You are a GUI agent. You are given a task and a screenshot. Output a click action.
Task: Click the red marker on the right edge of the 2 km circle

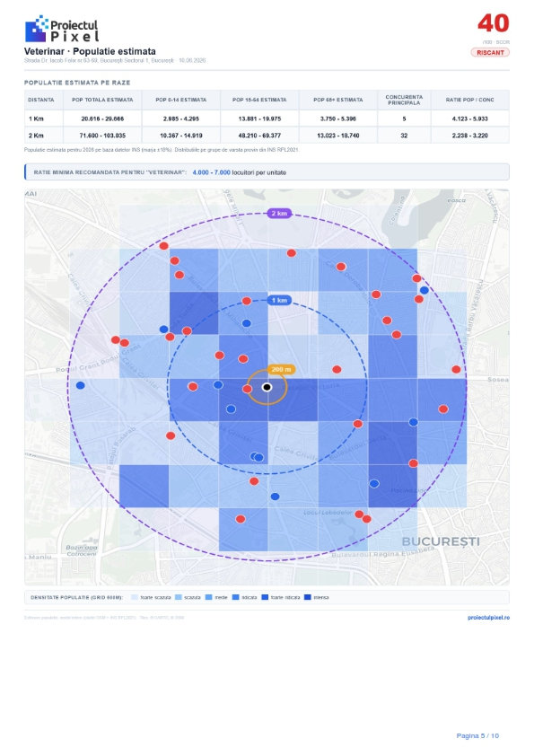click(456, 369)
